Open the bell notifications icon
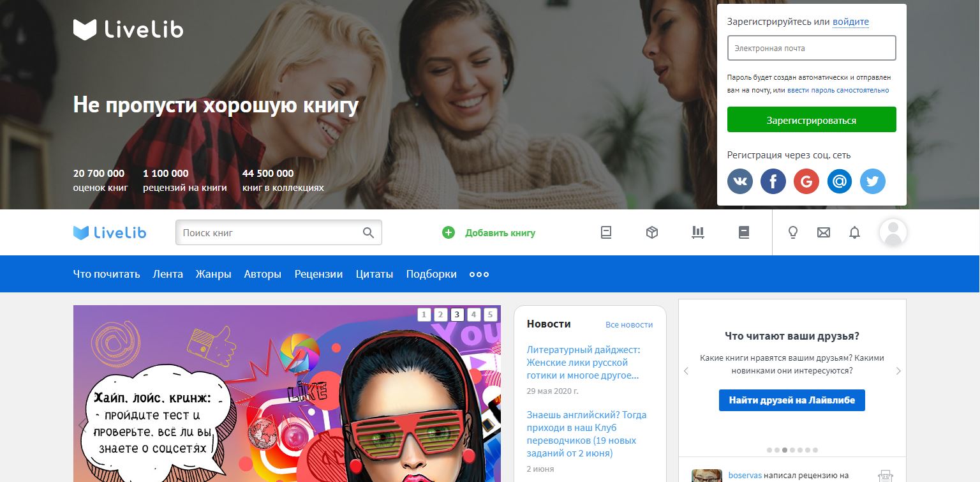The height and width of the screenshot is (482, 980). (855, 233)
